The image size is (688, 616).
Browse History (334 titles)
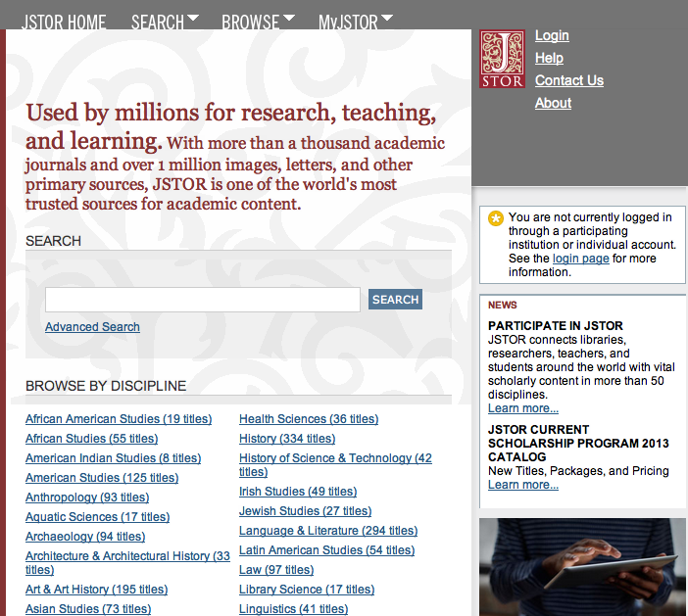point(287,439)
